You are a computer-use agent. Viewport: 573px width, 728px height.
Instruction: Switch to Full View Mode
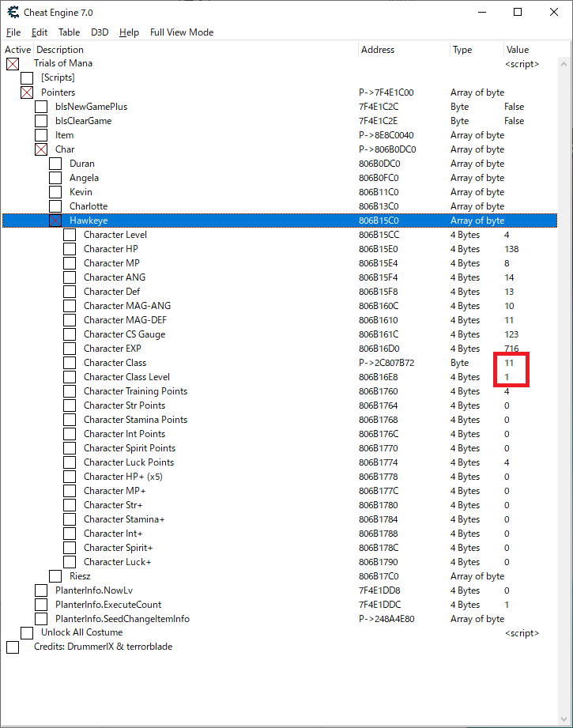(x=182, y=32)
